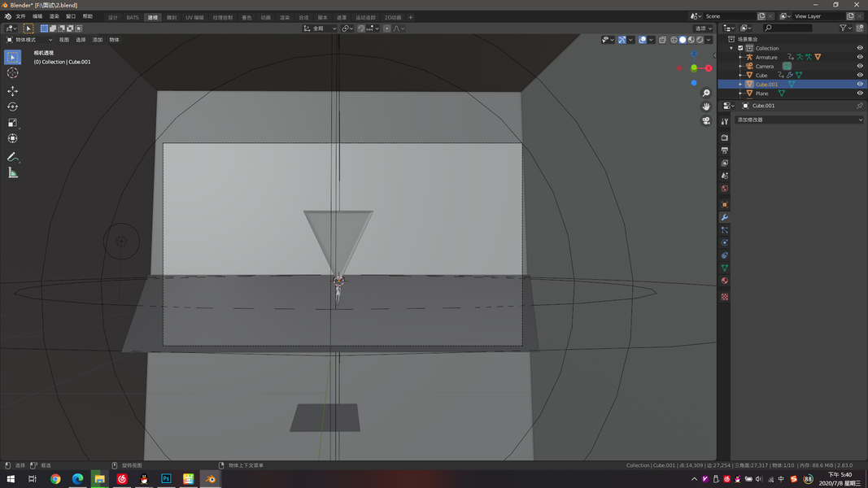The width and height of the screenshot is (868, 488).
Task: Open the Object Constraints properties tab
Action: click(x=725, y=255)
